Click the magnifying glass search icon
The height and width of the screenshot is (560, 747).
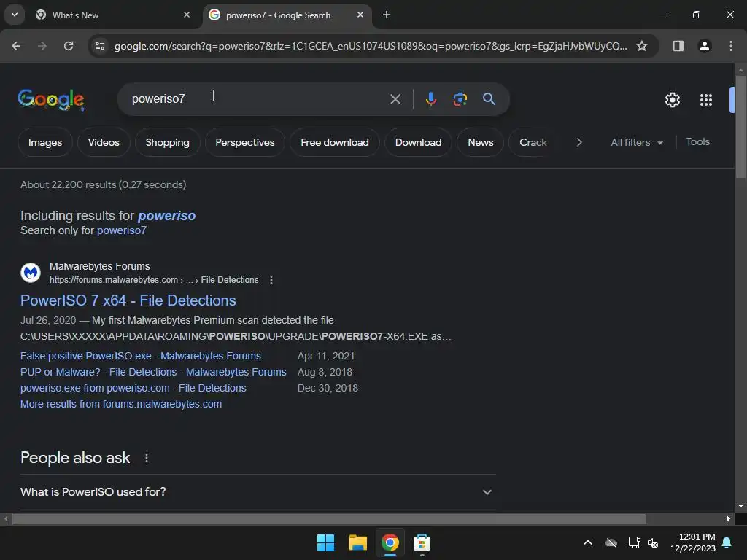point(489,99)
